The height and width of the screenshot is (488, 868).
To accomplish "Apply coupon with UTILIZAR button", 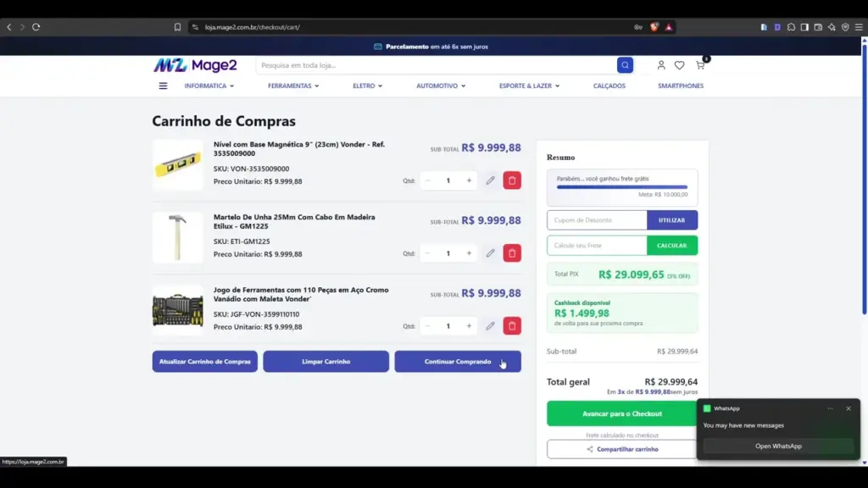I will tap(672, 220).
